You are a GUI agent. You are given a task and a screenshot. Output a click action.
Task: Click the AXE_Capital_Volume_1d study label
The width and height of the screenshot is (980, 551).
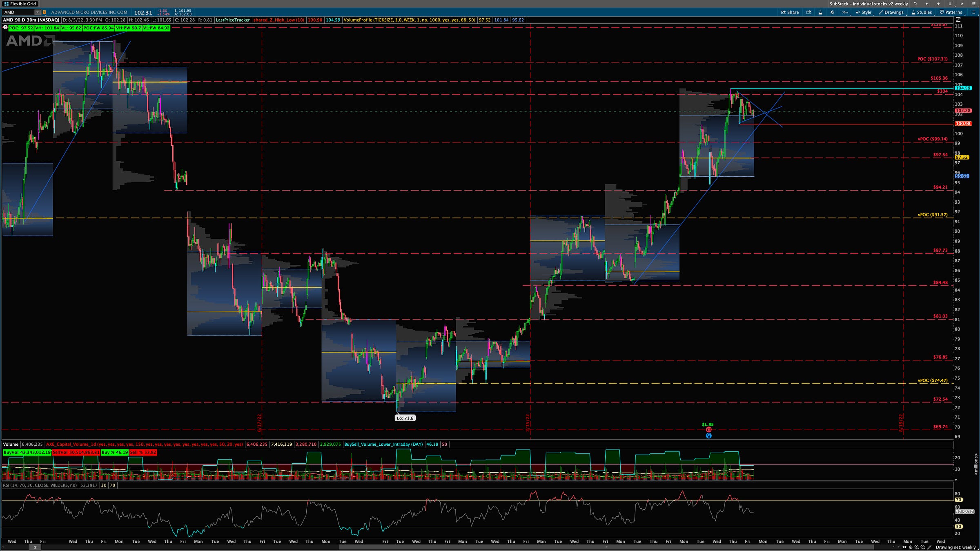145,444
